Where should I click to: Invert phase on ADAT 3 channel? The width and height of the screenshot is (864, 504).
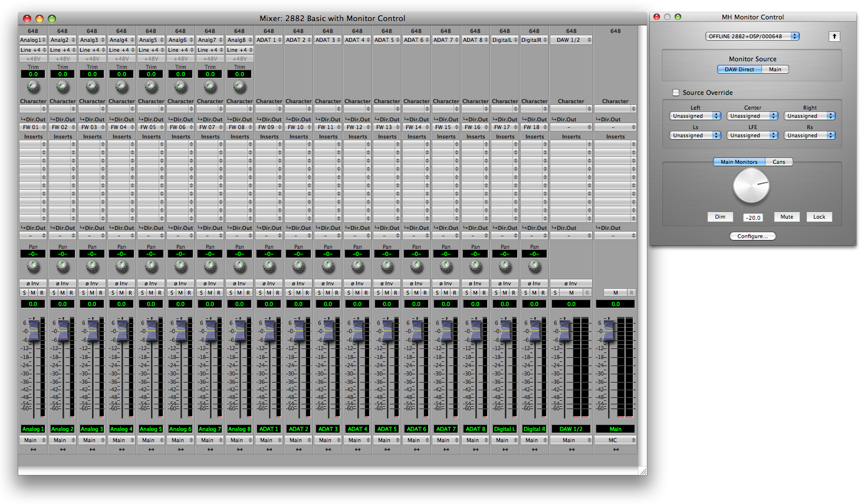tap(328, 284)
